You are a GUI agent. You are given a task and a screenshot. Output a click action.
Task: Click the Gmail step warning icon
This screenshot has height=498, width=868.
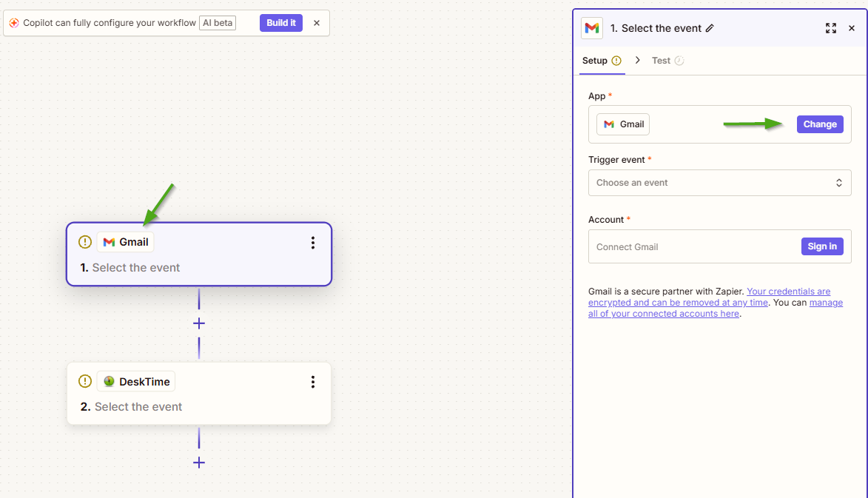pyautogui.click(x=85, y=242)
